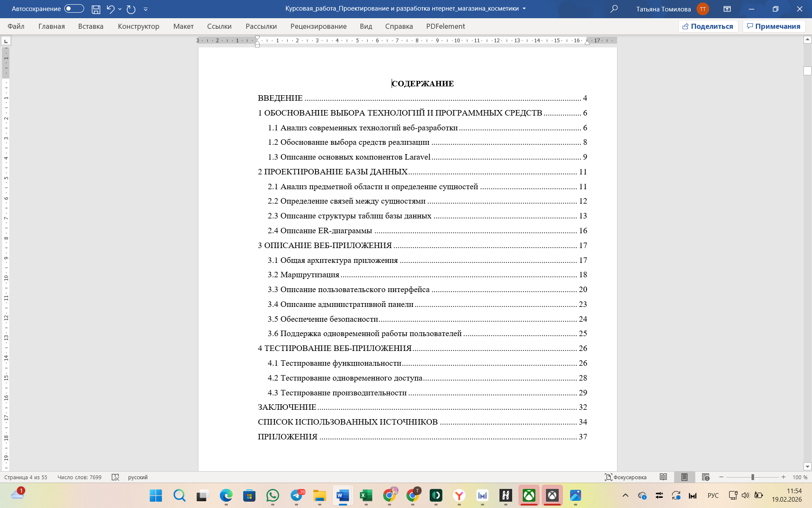Click the ribbon display options icon

pos(727,9)
